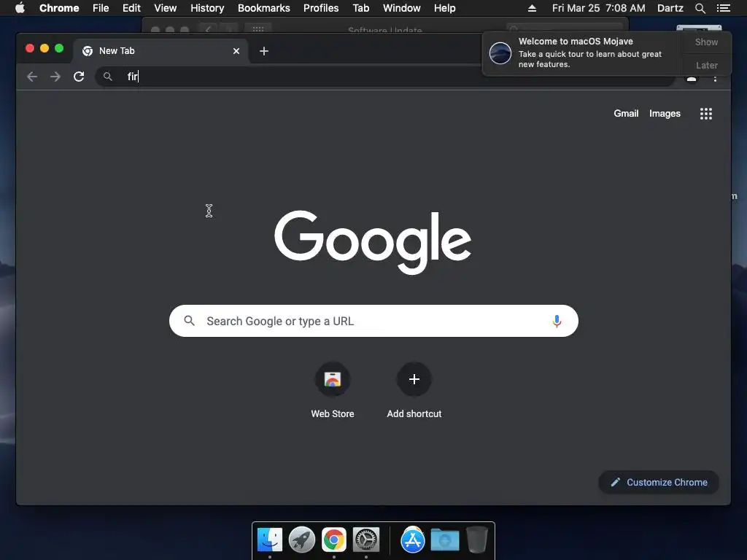Open the Edit menu
The width and height of the screenshot is (747, 560).
pyautogui.click(x=131, y=8)
